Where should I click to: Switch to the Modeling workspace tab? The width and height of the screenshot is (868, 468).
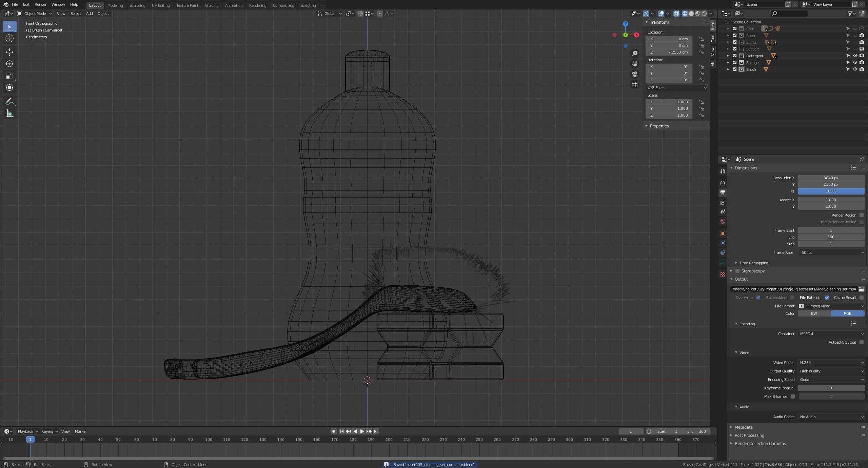[x=115, y=5]
